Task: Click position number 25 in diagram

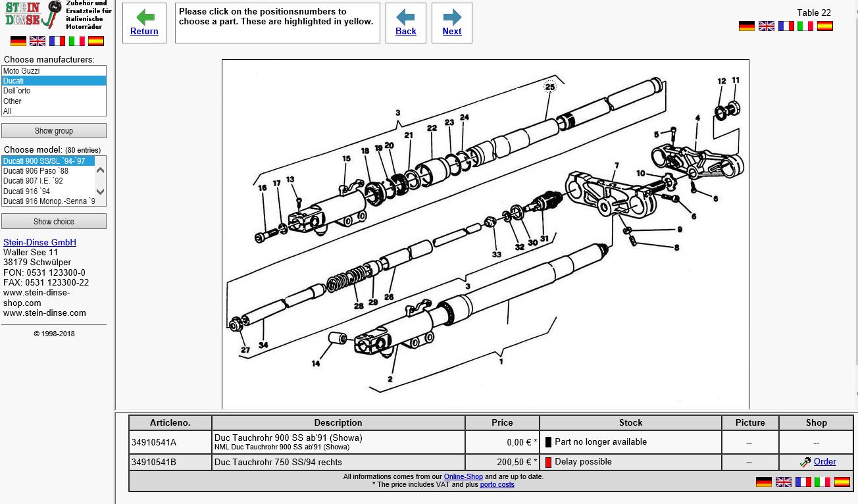Action: coord(550,87)
